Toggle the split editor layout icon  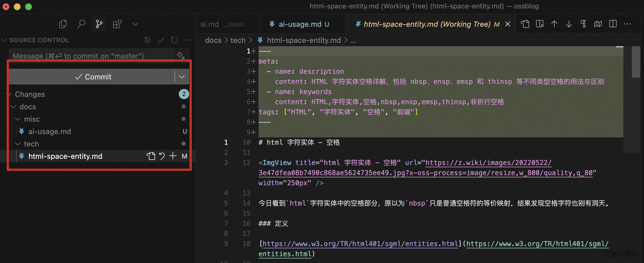tap(612, 24)
